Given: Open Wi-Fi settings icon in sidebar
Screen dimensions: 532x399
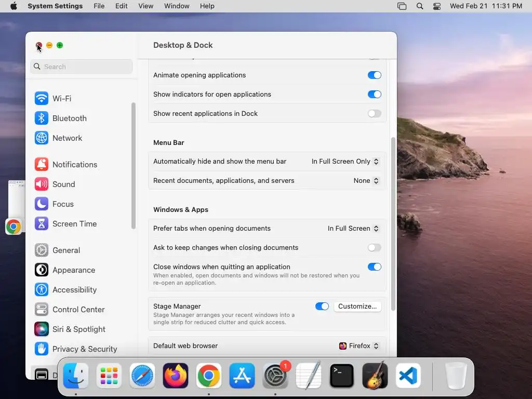Looking at the screenshot, I should 42,98.
